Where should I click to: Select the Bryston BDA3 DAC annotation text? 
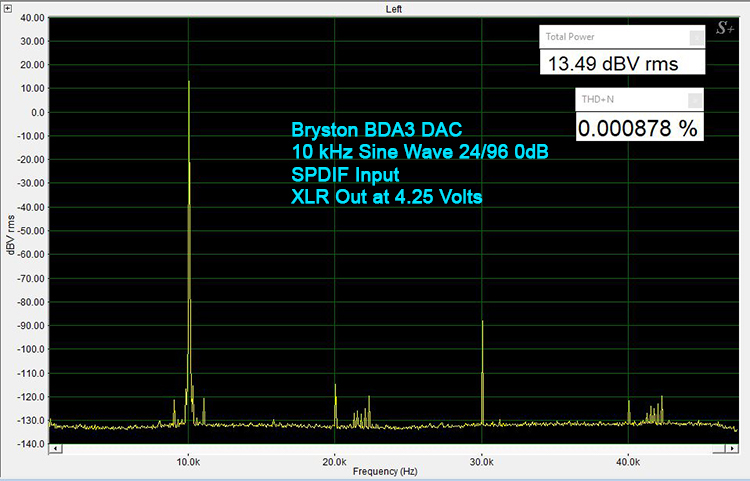click(x=376, y=131)
